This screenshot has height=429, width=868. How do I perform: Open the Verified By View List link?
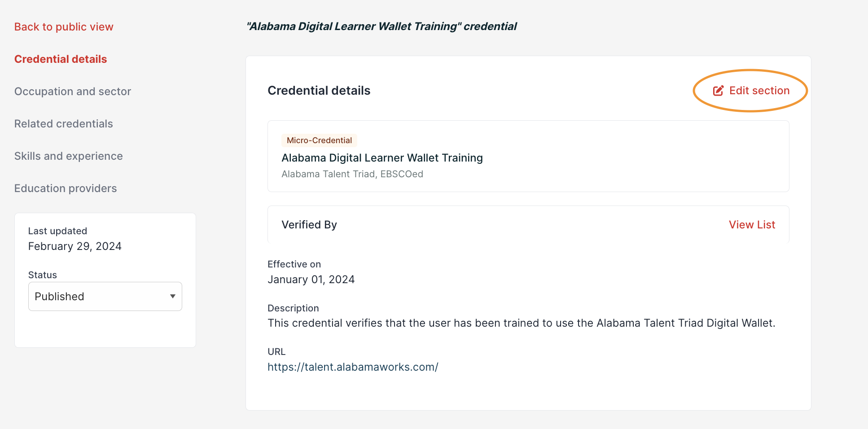[x=752, y=225]
